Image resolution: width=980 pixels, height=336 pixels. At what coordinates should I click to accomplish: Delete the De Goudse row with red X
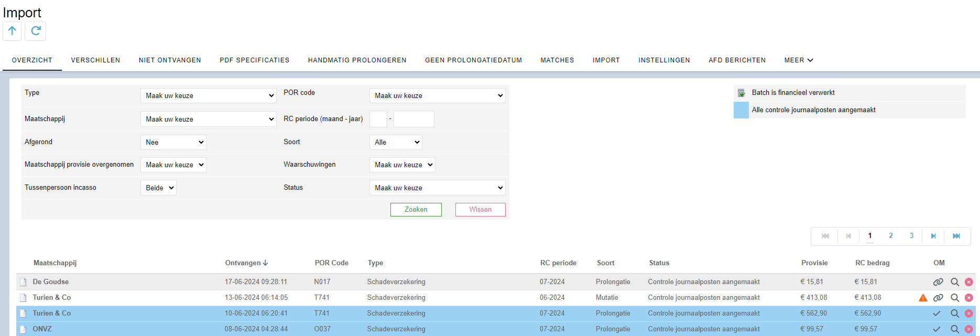[969, 282]
